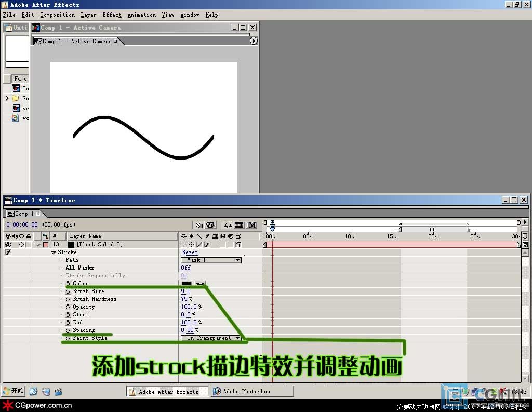Hide the Black Solid 3 layer
The image size is (532, 412).
click(x=8, y=245)
